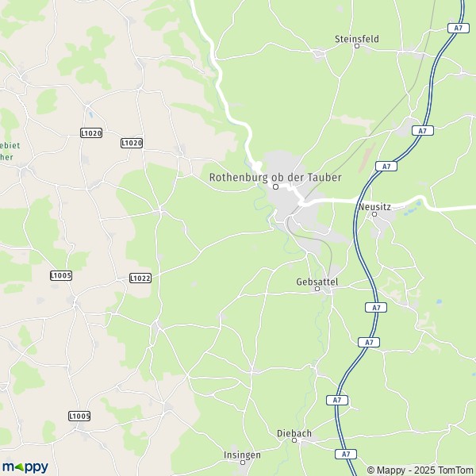Click the topmost A7 motorway shield
The width and height of the screenshot is (476, 476).
[459, 29]
